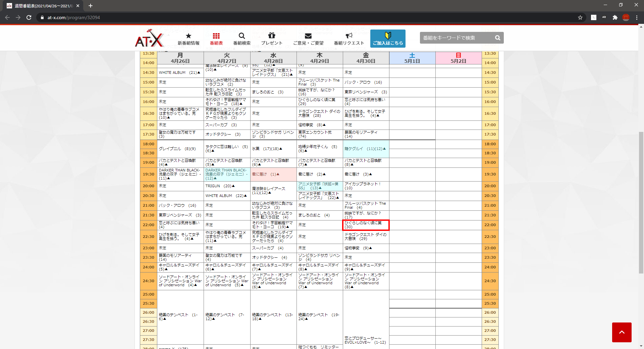The height and width of the screenshot is (349, 644).
Task: Open 東京リベンジャーズ (3) on Monday 21:30
Action: (180, 215)
